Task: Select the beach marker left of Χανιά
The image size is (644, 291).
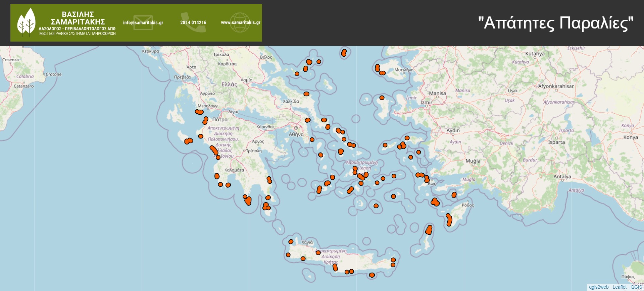Action: click(291, 242)
